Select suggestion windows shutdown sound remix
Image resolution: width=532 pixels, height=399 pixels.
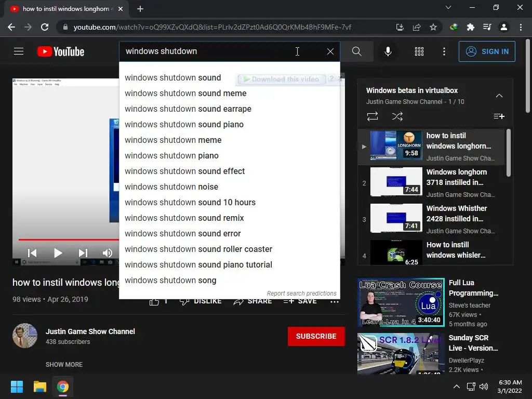[229, 218]
